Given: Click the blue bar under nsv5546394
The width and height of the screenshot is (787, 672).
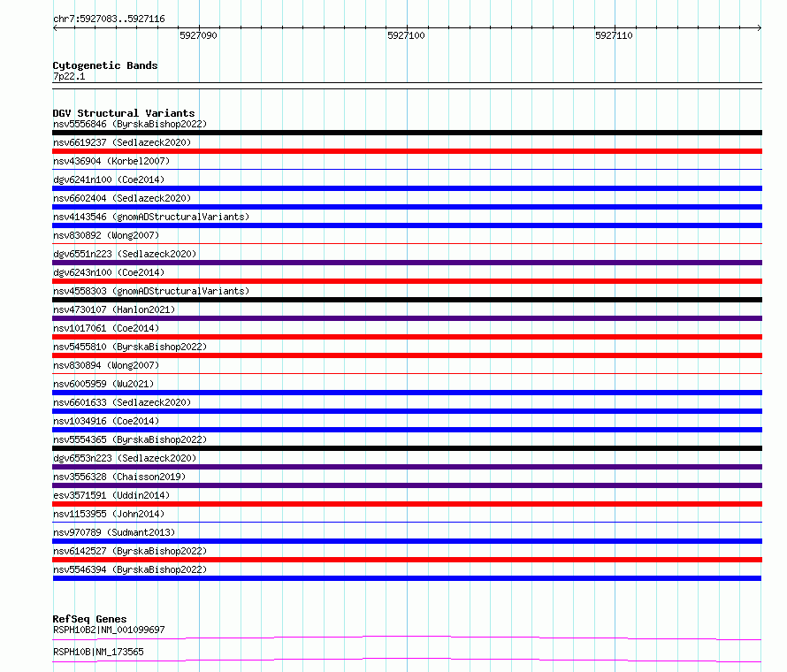Looking at the screenshot, I should (x=407, y=578).
